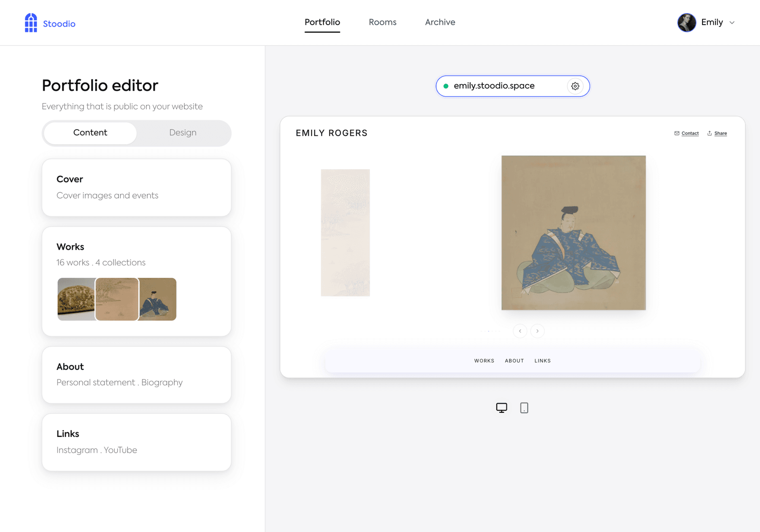
Task: Go to next slide arrow
Action: coord(537,331)
